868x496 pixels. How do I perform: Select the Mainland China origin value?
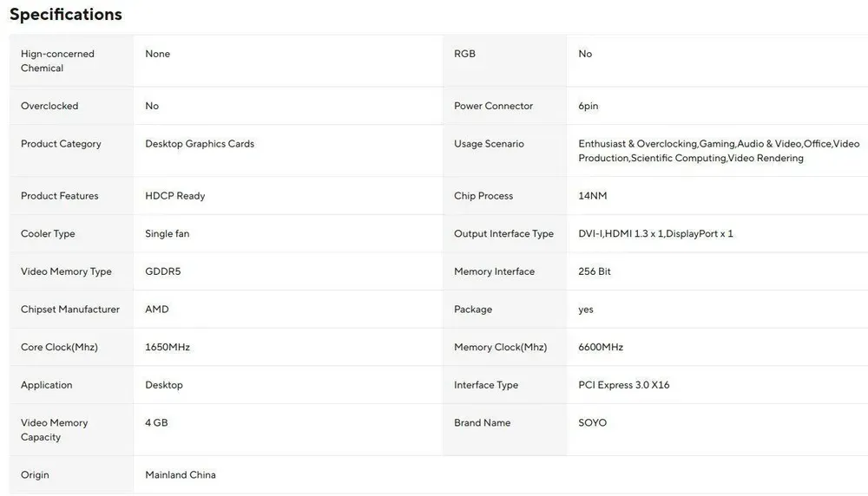(181, 475)
